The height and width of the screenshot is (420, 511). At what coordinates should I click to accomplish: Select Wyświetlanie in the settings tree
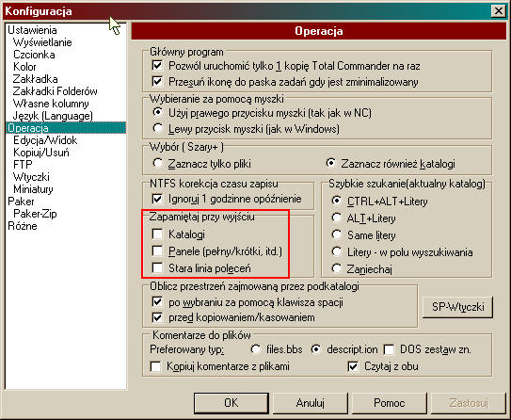42,42
